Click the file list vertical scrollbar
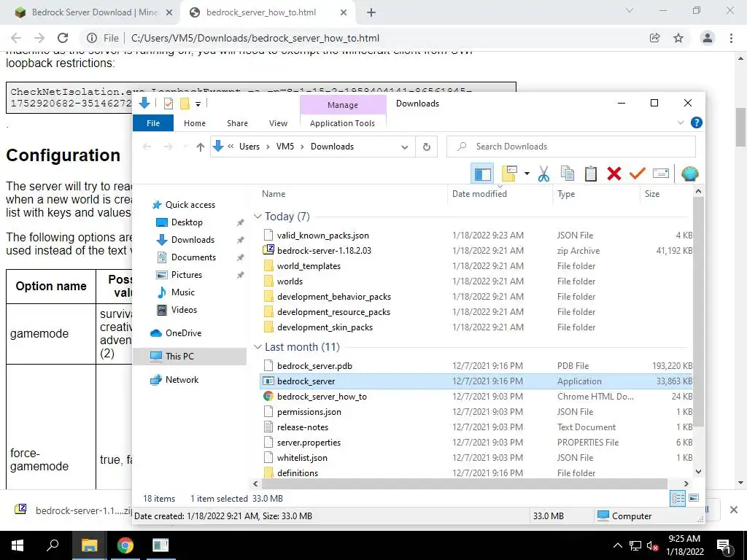 (x=698, y=312)
